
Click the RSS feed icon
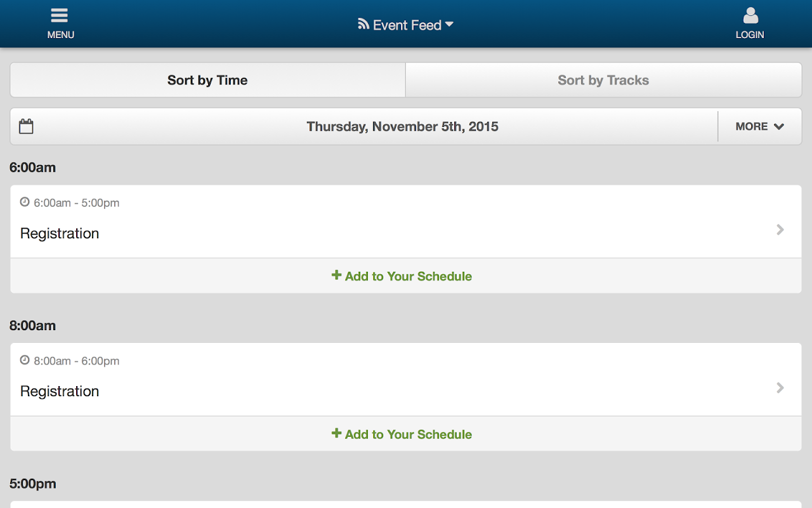(x=363, y=24)
